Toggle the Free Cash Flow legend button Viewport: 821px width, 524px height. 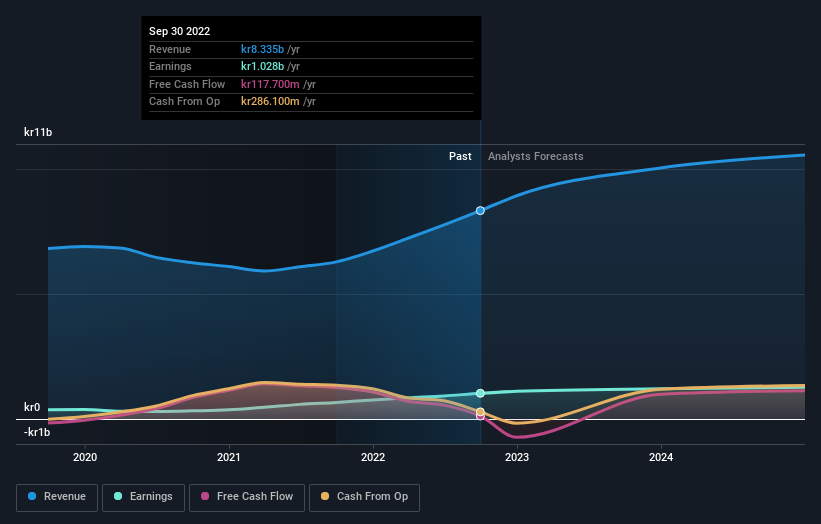tap(247, 497)
